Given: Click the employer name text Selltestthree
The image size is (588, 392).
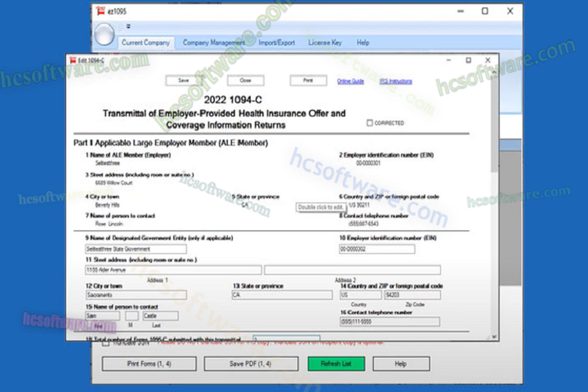Looking at the screenshot, I should pyautogui.click(x=108, y=163).
